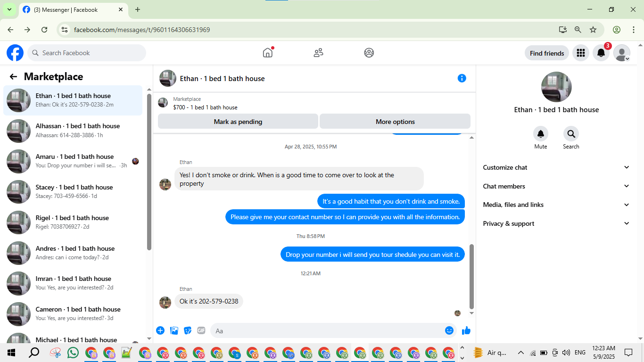Mute this conversation with the bell icon
The image size is (644, 362).
click(x=541, y=134)
